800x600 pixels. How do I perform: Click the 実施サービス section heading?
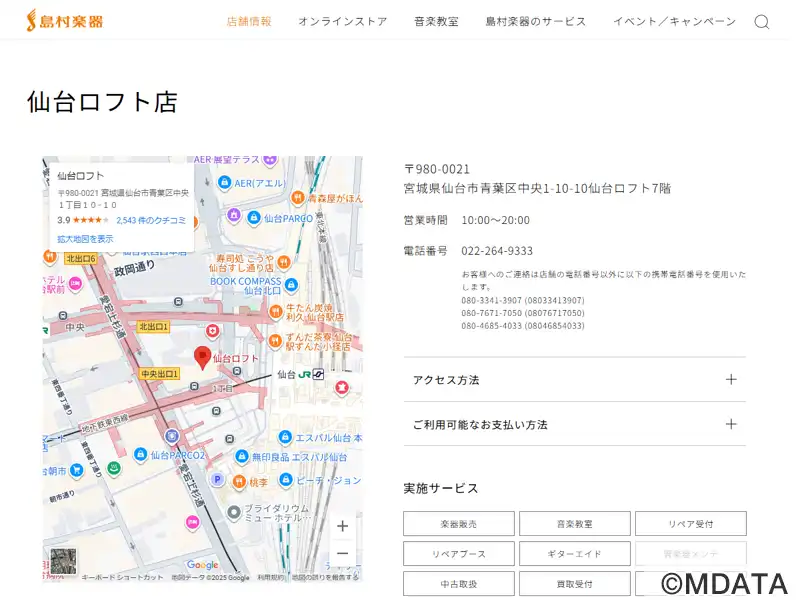click(441, 489)
